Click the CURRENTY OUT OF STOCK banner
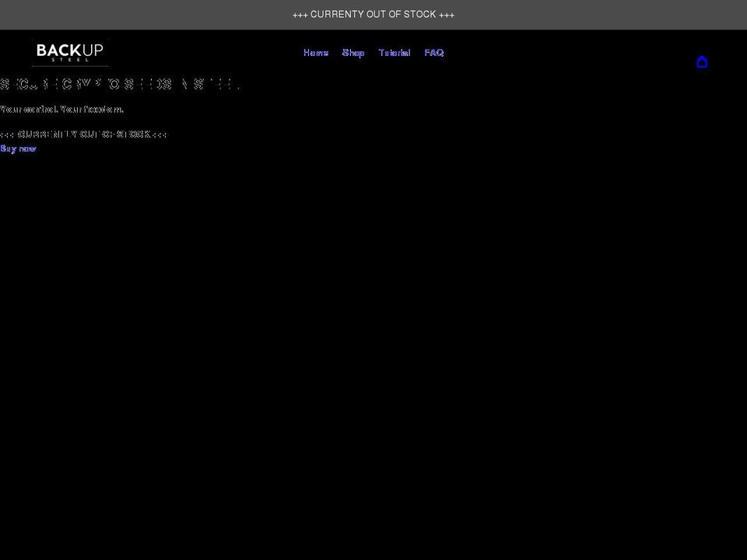The width and height of the screenshot is (747, 560). 373,14
